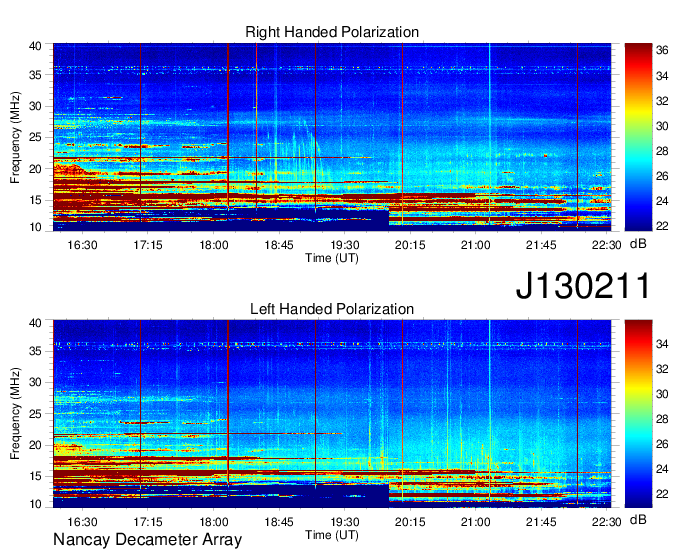Click the "dB" unit label of Right Handed colorbar
Screen dimensions: 680x552
tap(638, 244)
